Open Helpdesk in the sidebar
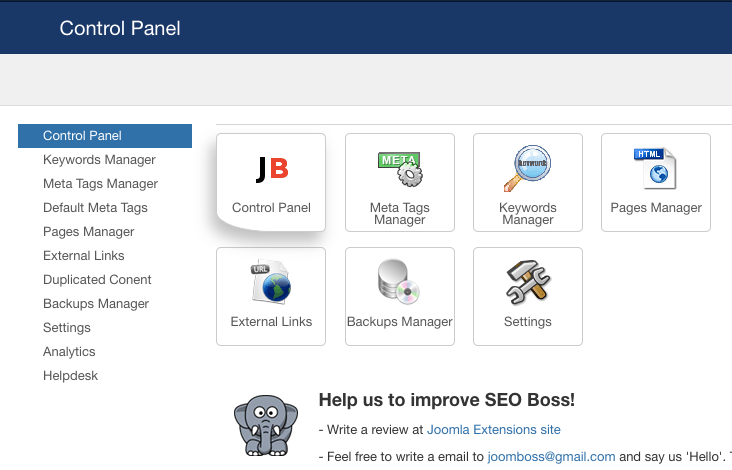 coord(70,376)
